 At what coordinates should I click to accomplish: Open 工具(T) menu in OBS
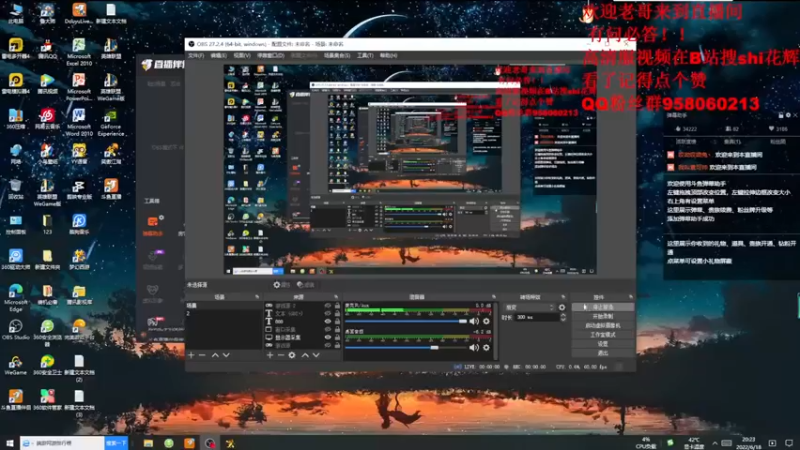[x=365, y=55]
